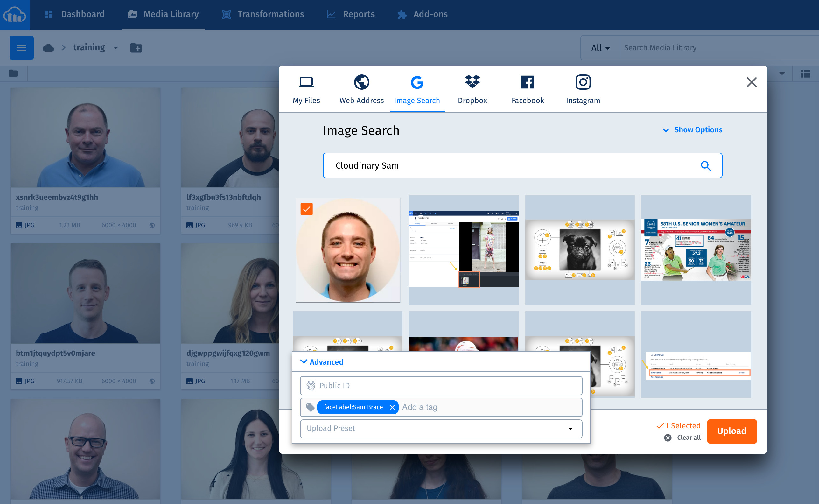
Task: Open the training folder dropdown arrow
Action: (116, 48)
